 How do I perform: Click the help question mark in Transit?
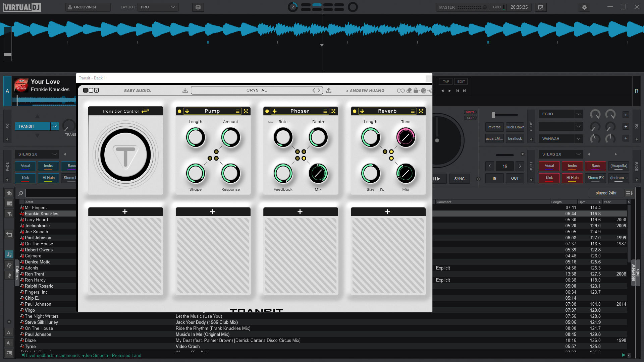tap(97, 90)
